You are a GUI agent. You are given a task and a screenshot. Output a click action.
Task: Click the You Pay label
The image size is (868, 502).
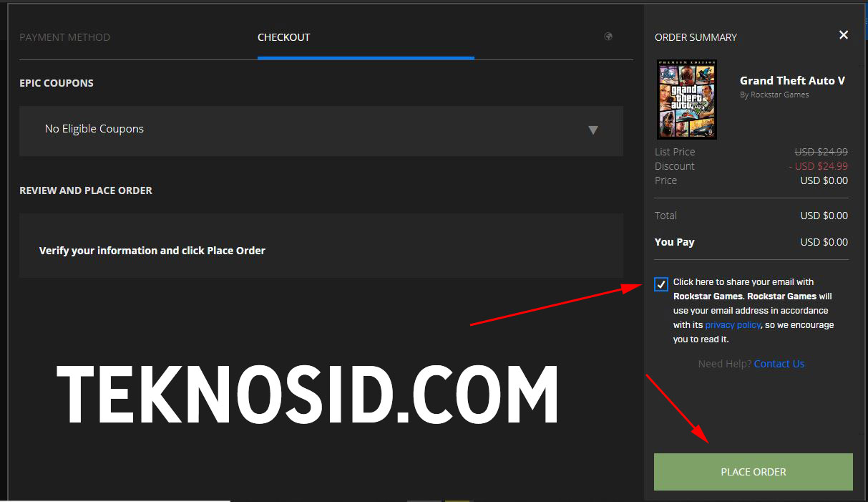(675, 242)
